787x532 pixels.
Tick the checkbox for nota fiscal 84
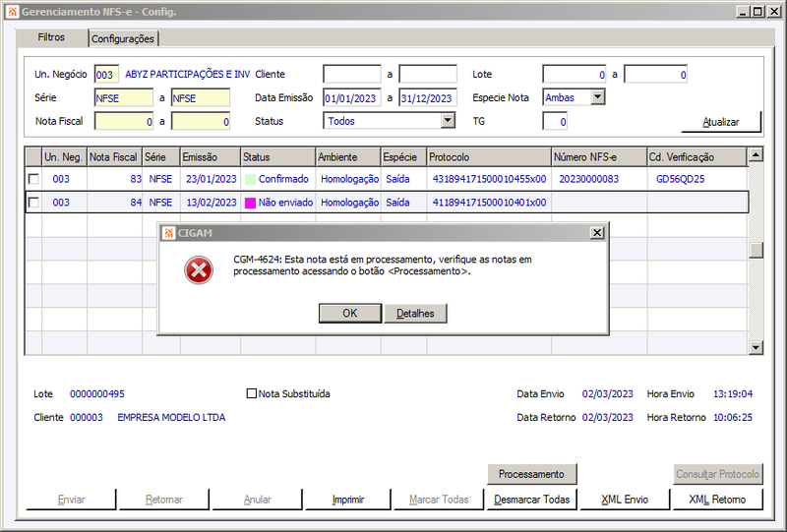33,203
